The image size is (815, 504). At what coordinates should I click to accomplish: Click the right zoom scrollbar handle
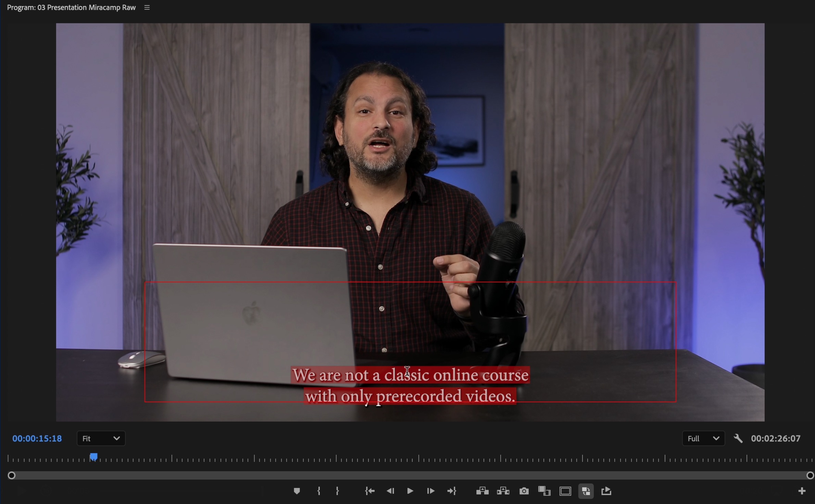pos(810,475)
